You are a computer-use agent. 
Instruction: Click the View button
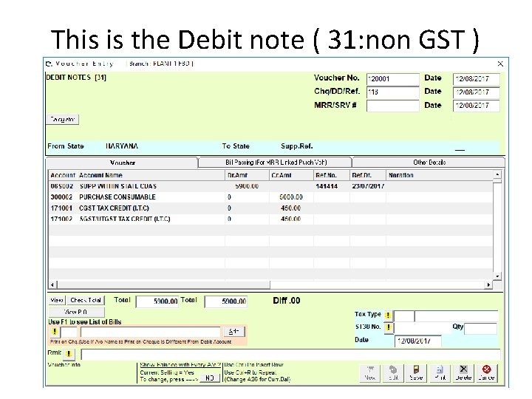[x=57, y=300]
